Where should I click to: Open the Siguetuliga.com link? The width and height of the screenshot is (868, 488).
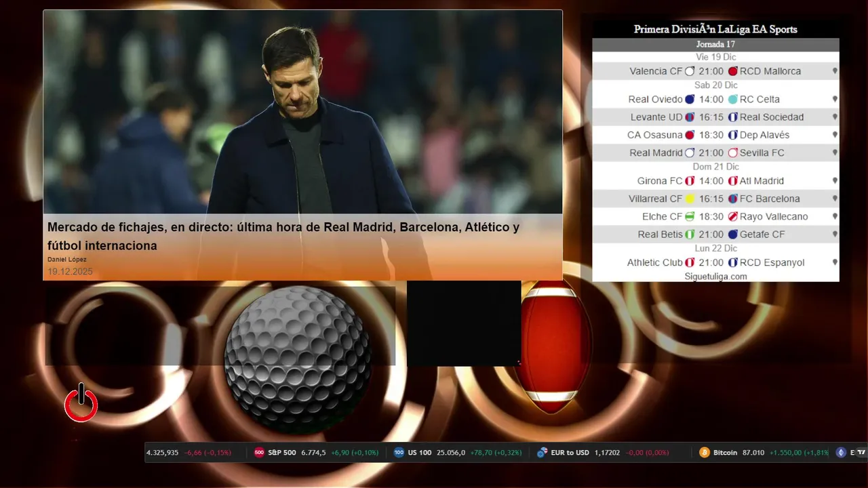715,277
